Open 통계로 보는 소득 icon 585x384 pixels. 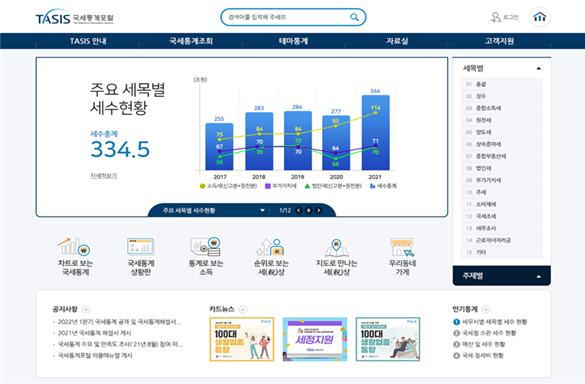pos(206,247)
